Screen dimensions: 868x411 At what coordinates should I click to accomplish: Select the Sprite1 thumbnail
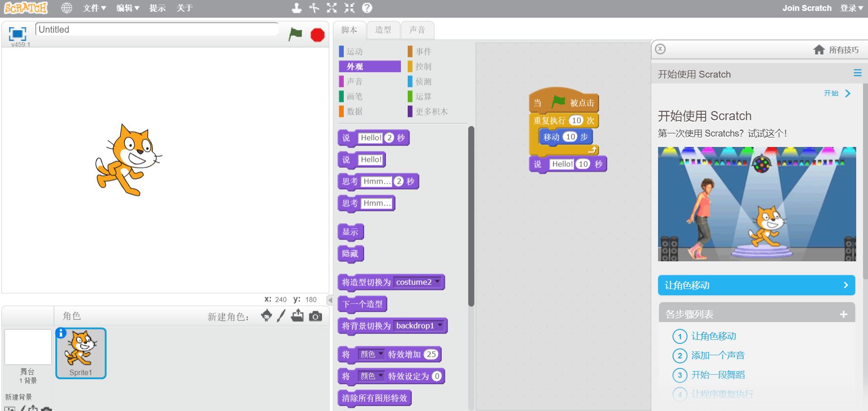click(x=81, y=353)
